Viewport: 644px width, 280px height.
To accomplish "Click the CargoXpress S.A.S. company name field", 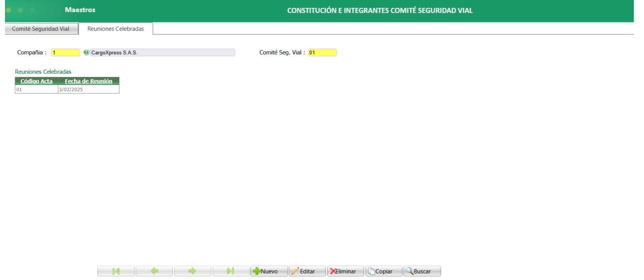I will [163, 53].
